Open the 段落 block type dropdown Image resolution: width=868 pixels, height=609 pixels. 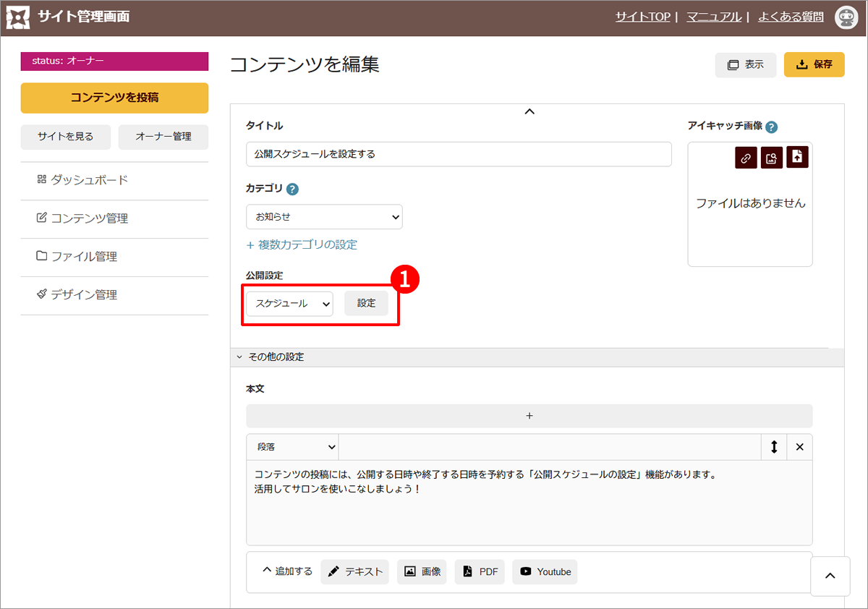pyautogui.click(x=292, y=447)
